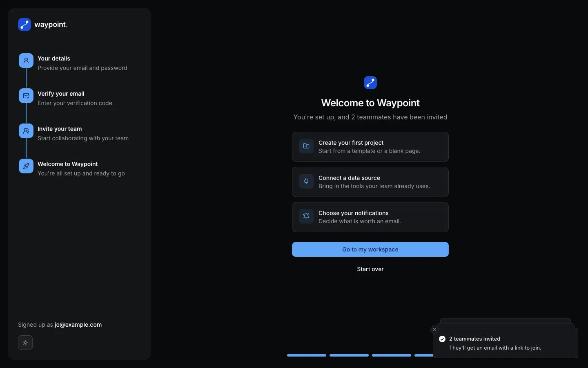588x368 pixels.
Task: Click 'Start collaborating with your team' text
Action: pos(83,138)
